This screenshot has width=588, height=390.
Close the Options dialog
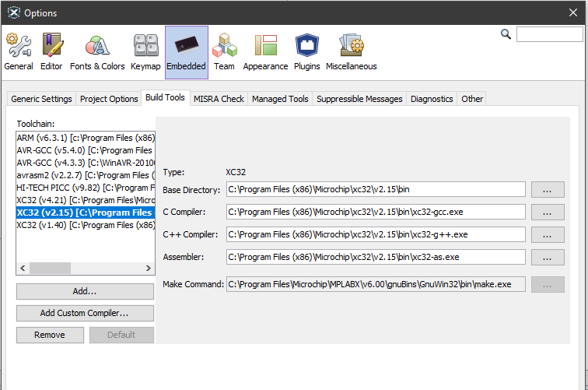(x=573, y=12)
